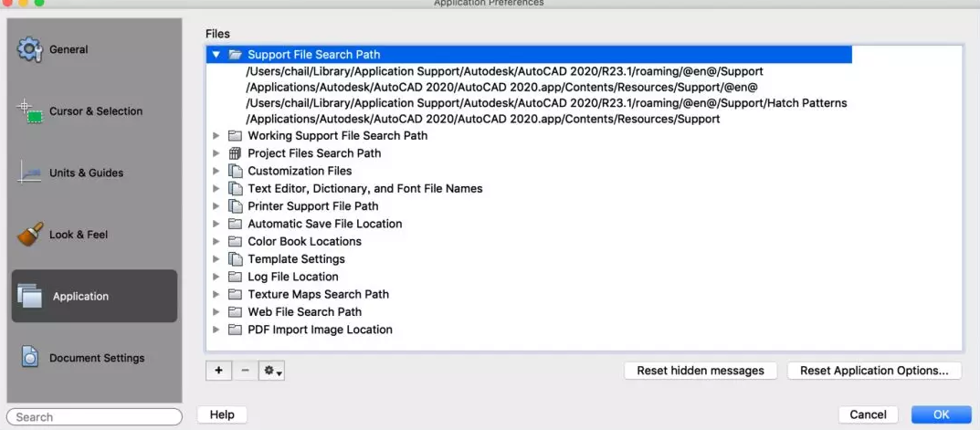980x430 pixels.
Task: Open the gear options dropdown below list
Action: [x=271, y=371]
